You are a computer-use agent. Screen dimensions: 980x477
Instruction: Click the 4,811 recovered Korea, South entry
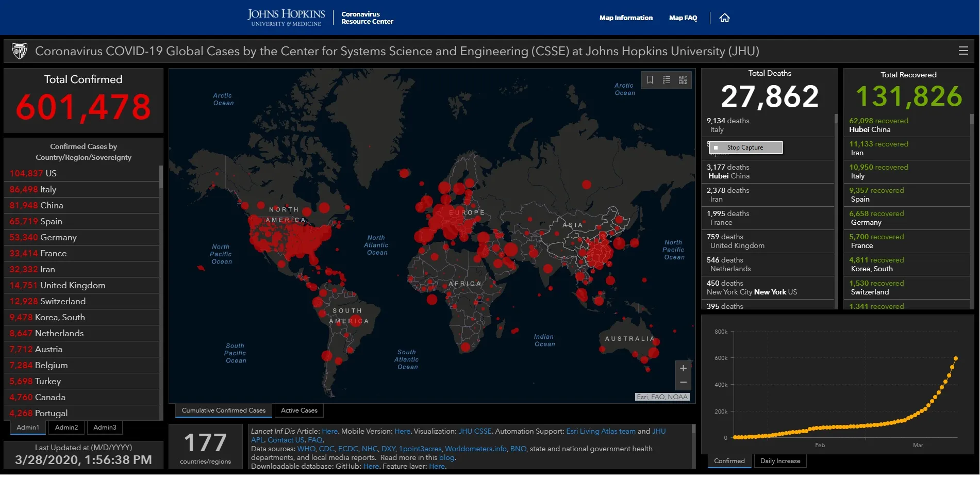[907, 265]
